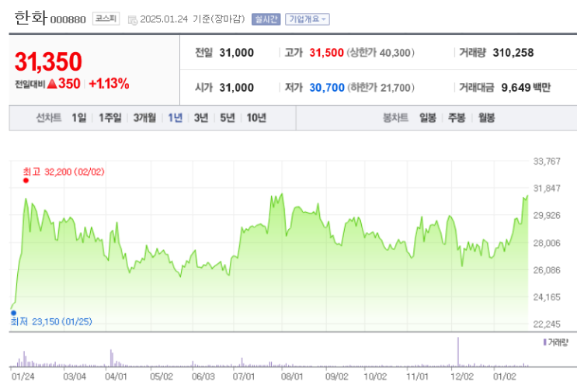Switch to the 일봉 candle chart

tap(428, 118)
